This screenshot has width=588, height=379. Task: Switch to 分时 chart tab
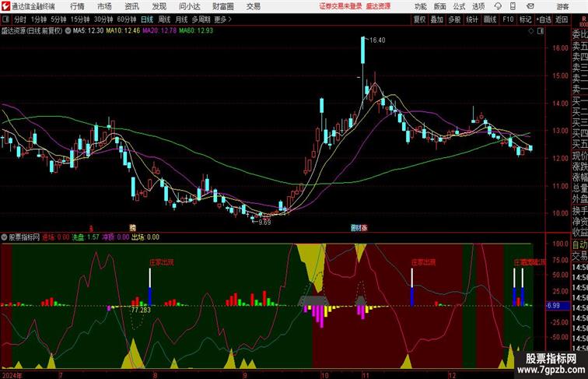point(20,19)
